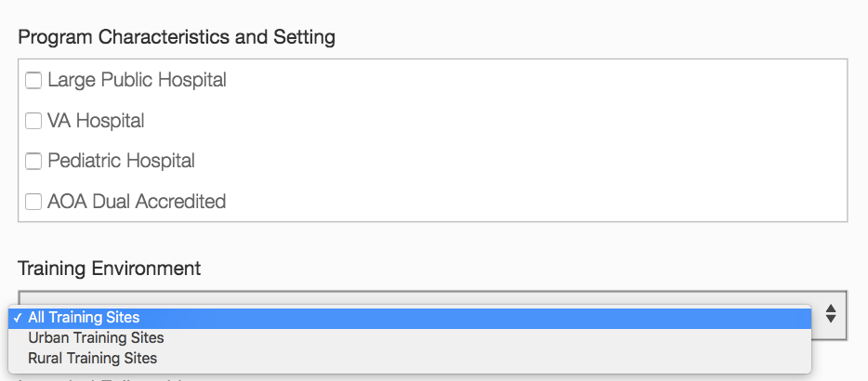This screenshot has height=381, width=868.
Task: Click the "VA Hospital" label text
Action: tap(96, 121)
